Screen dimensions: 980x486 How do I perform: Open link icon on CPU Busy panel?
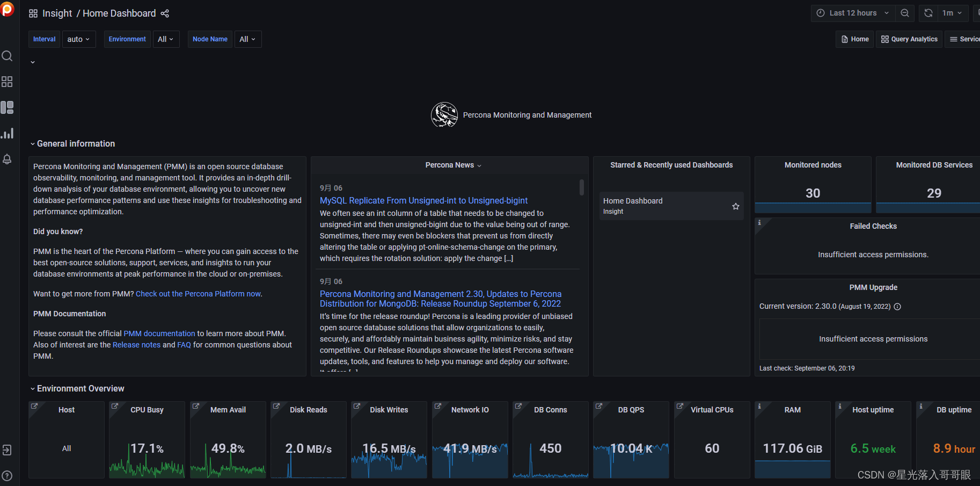[115, 406]
